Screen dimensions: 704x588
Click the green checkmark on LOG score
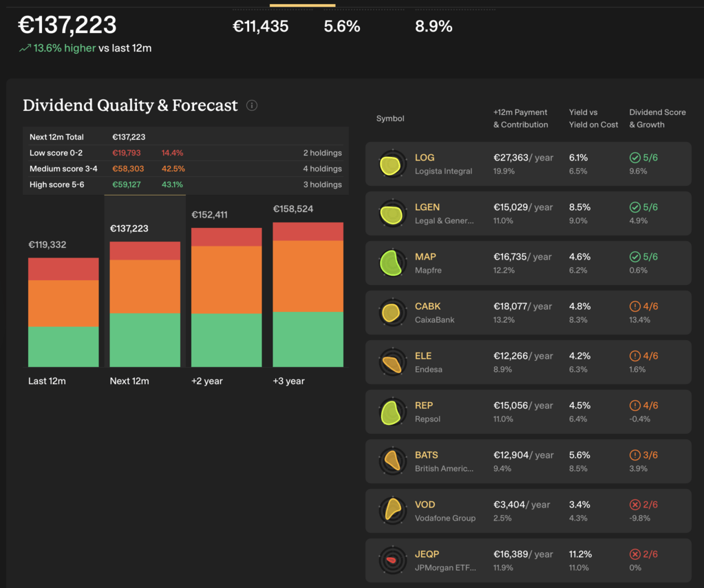point(634,158)
